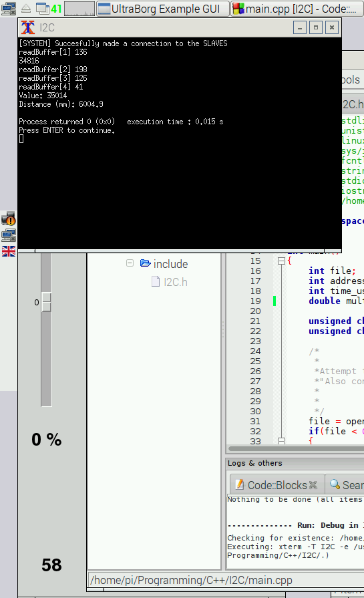Switch to main.cpp Code::Blocks taskbar window
Image resolution: width=364 pixels, height=598 pixels.
[297, 9]
